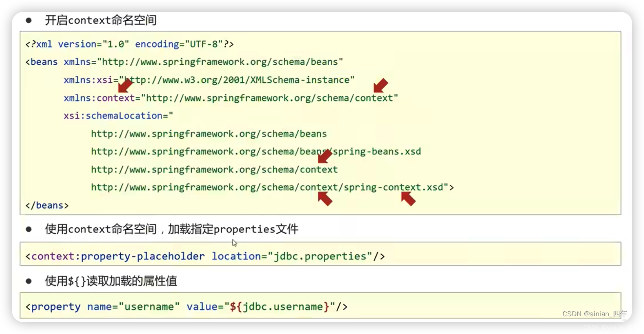Click the context:property-placeholder code line

[x=205, y=256]
